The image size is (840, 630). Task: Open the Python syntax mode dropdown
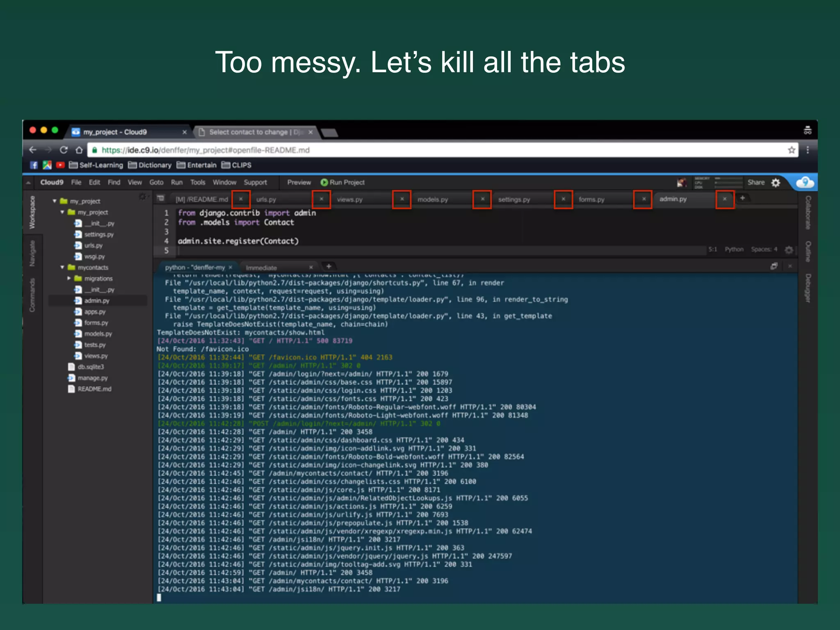(734, 249)
